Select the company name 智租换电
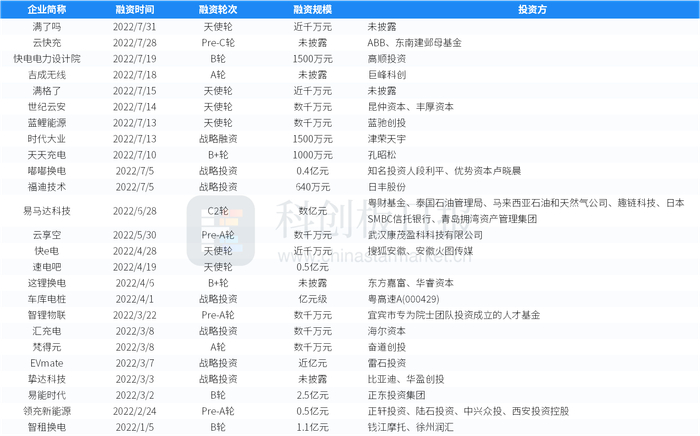The height and width of the screenshot is (436, 700). coord(47,428)
